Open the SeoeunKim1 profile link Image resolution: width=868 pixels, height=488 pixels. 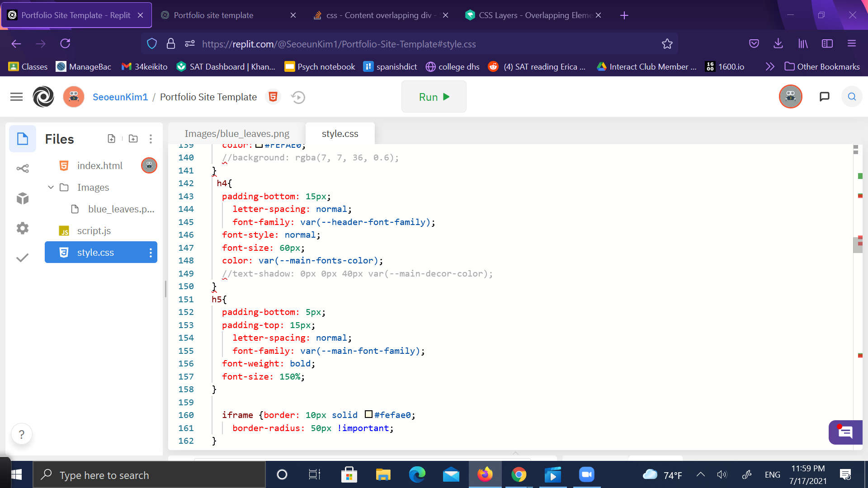tap(120, 97)
